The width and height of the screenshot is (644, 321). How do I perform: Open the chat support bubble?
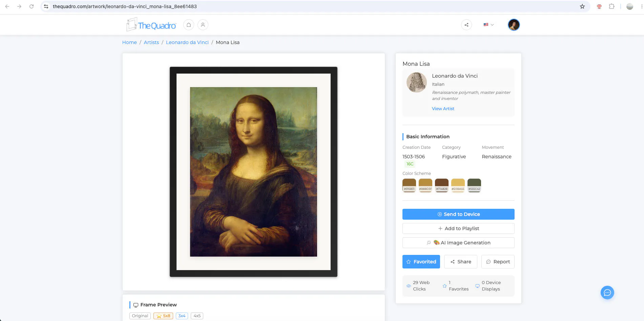(x=607, y=293)
